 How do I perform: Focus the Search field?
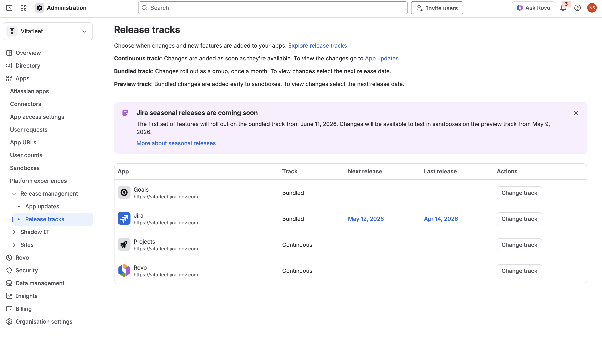[x=273, y=8]
